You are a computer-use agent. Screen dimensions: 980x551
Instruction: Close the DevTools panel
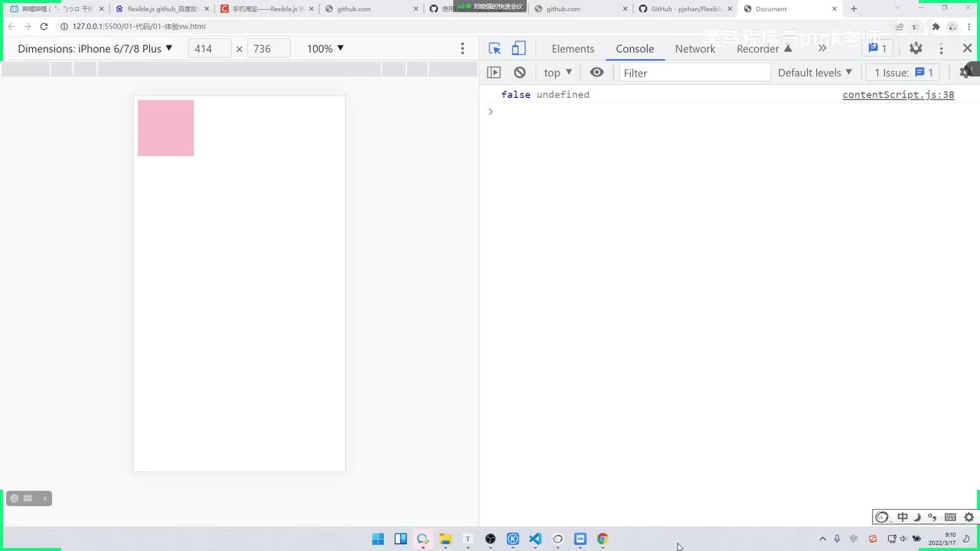pos(967,48)
